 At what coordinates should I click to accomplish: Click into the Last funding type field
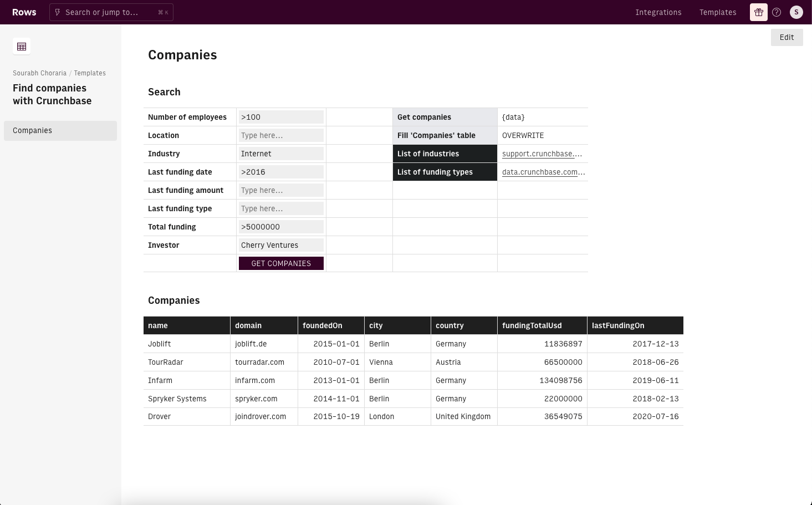coord(281,208)
